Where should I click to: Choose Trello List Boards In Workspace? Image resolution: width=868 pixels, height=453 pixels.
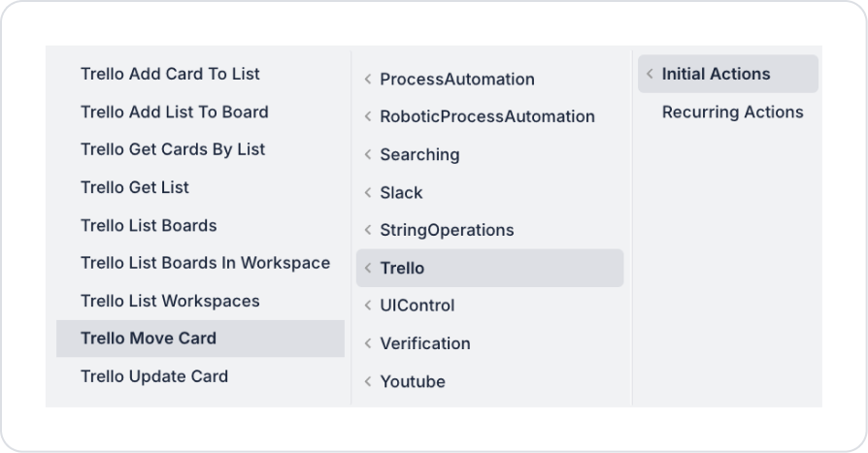pos(205,263)
